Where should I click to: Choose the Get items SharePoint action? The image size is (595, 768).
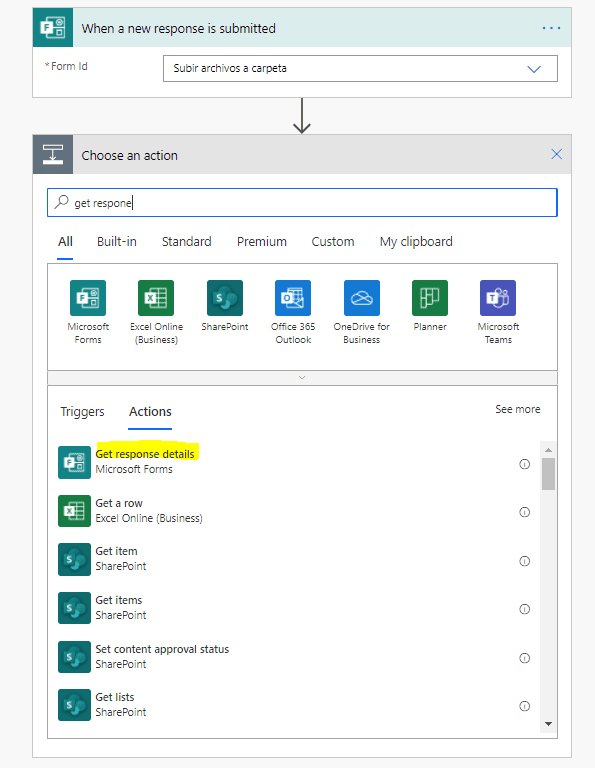pyautogui.click(x=294, y=608)
